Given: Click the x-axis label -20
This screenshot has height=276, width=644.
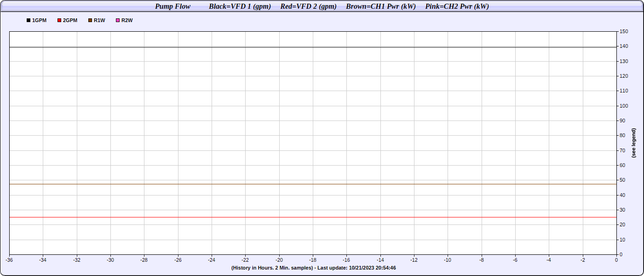Looking at the screenshot, I should [279, 260].
